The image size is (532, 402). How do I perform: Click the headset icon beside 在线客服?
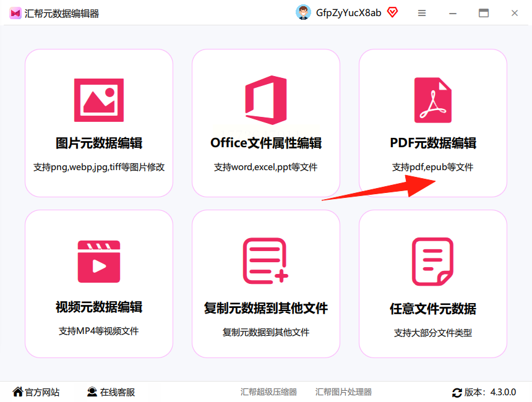[92, 392]
